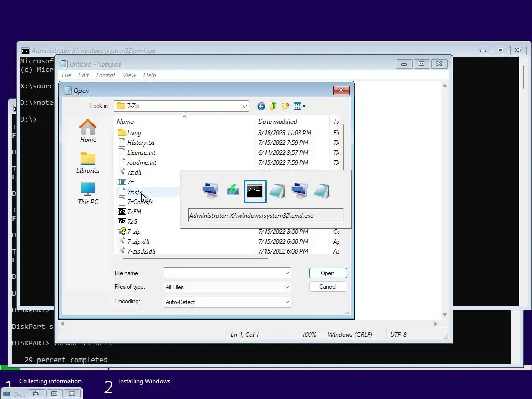The image size is (532, 399).
Task: Click the file list vertical scrollbar
Action: coord(343,146)
